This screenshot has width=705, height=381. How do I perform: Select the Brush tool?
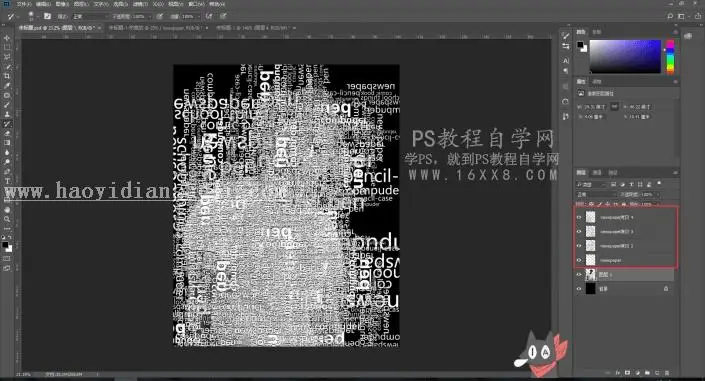7,105
